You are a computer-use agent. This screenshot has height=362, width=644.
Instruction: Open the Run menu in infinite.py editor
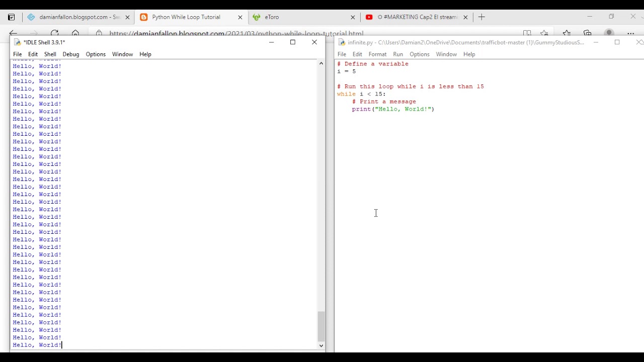tap(398, 54)
